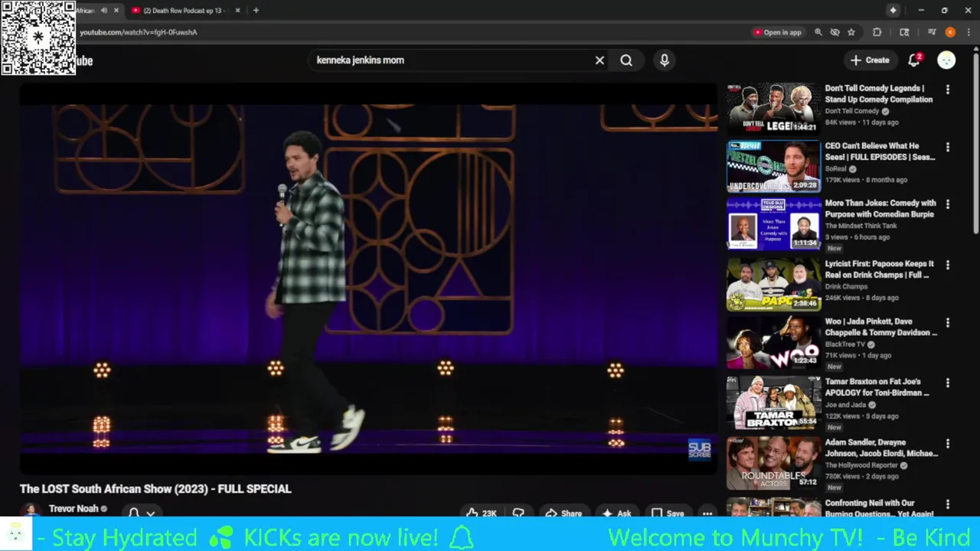Open the Trevor Noah channel link

pyautogui.click(x=73, y=509)
